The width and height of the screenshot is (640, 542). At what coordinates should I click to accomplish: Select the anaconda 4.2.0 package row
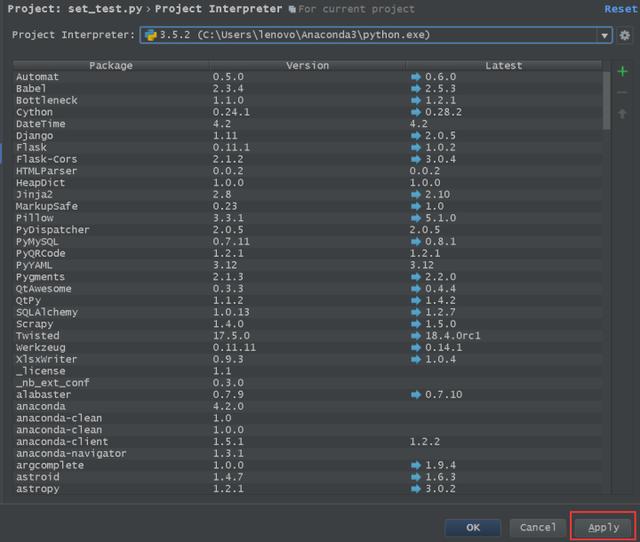coord(308,406)
